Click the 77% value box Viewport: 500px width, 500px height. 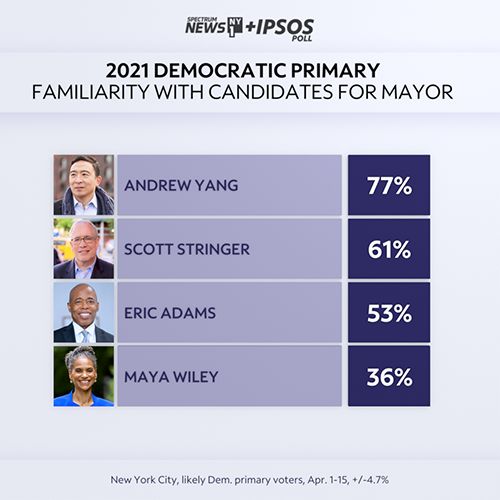(x=389, y=185)
